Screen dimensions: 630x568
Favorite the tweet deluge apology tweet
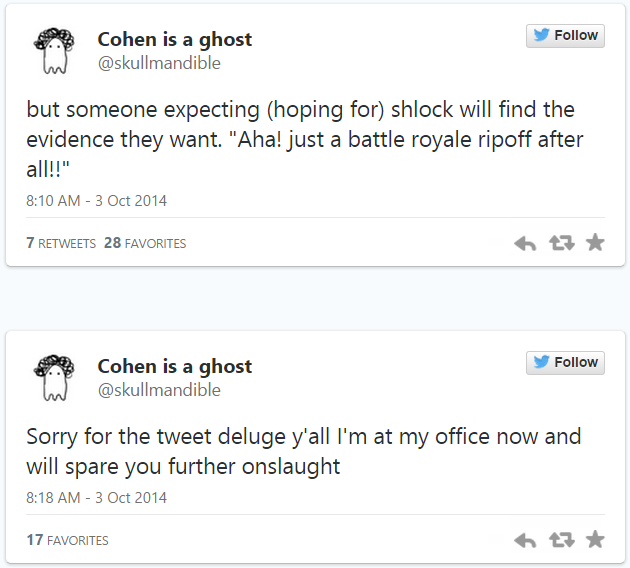point(595,539)
